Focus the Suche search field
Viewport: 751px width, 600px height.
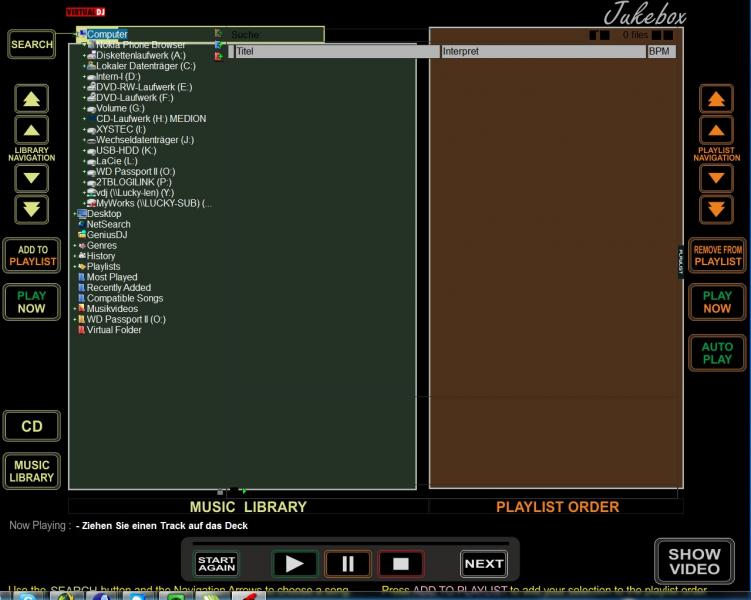(275, 34)
